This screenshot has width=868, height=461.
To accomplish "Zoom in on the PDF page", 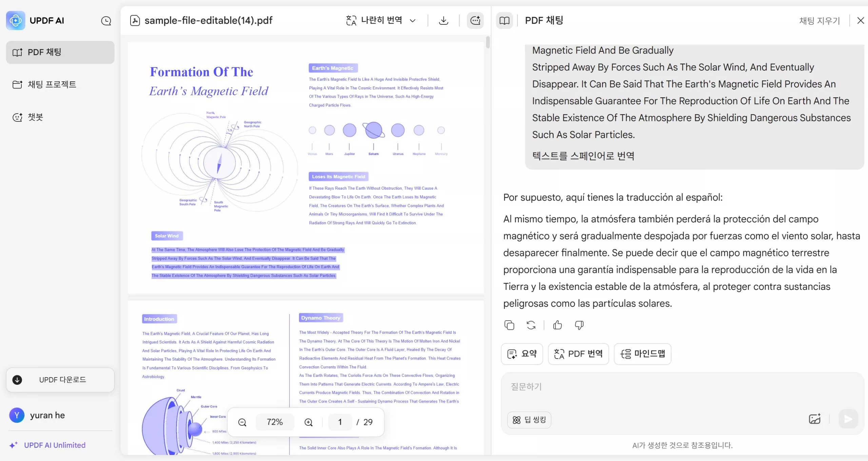I will point(308,422).
